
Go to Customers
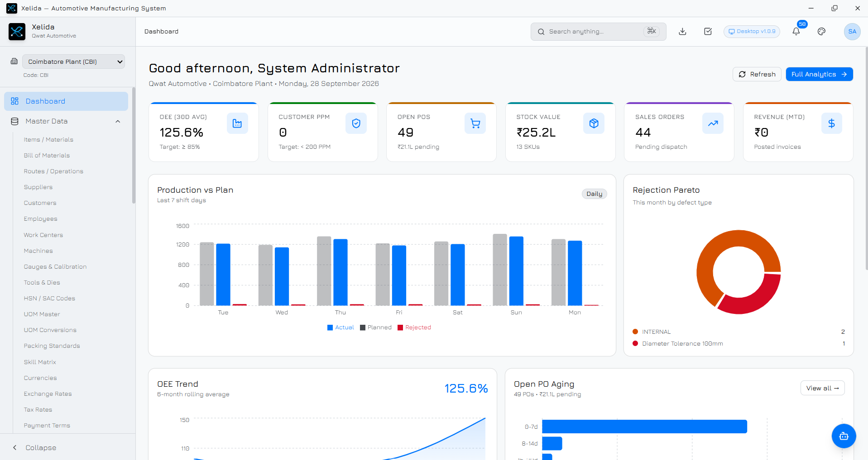click(40, 203)
